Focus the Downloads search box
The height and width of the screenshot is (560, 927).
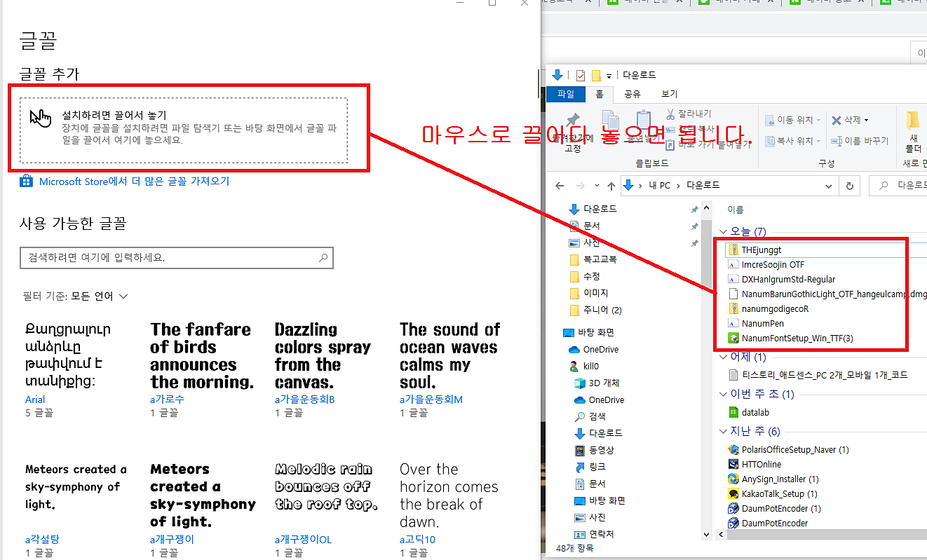tap(898, 186)
